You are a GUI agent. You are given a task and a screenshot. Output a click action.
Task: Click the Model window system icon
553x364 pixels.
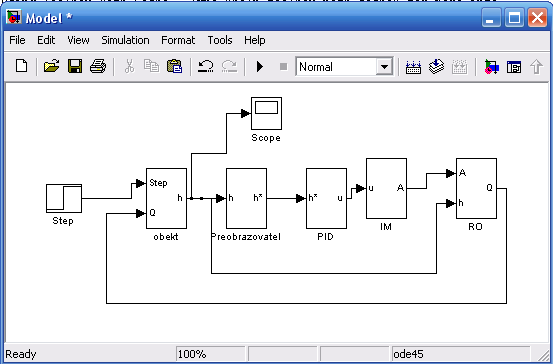[14, 17]
